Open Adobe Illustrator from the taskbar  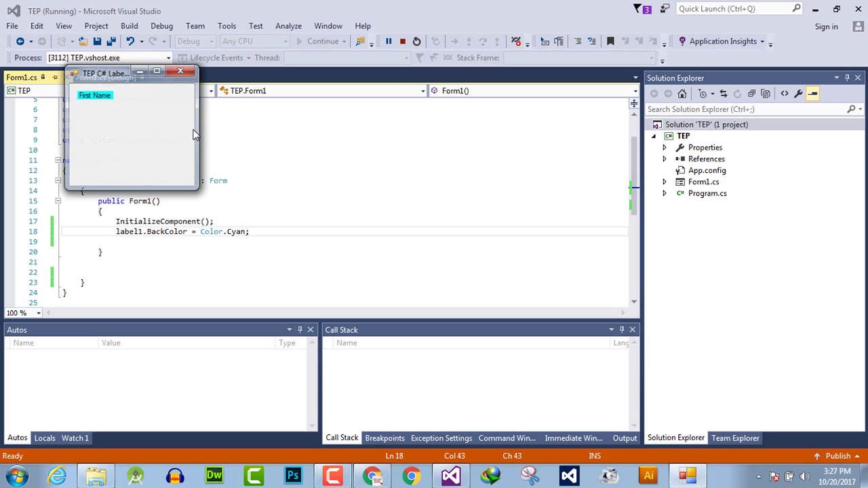648,476
